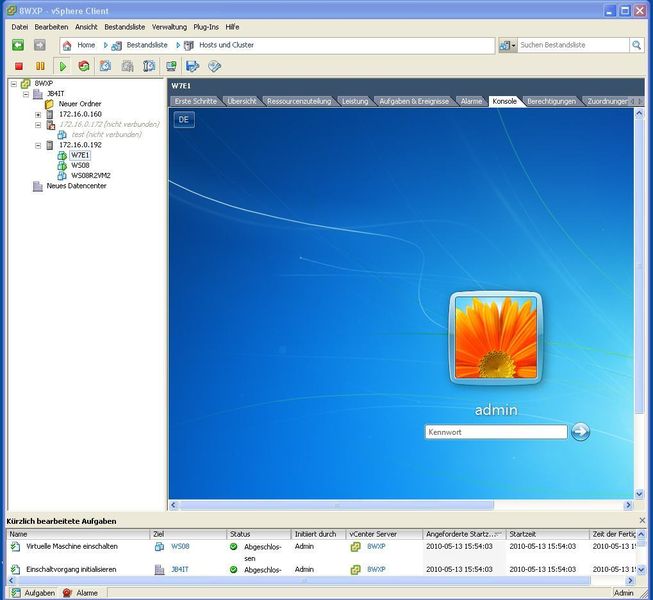The image size is (653, 600).
Task: Click the green Back navigation arrow
Action: [x=18, y=45]
